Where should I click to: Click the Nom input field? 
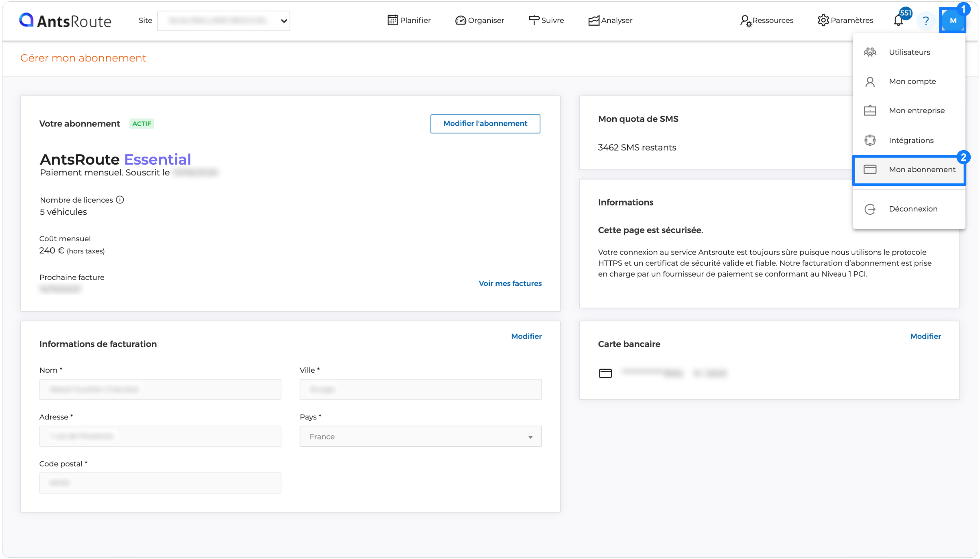(x=160, y=389)
